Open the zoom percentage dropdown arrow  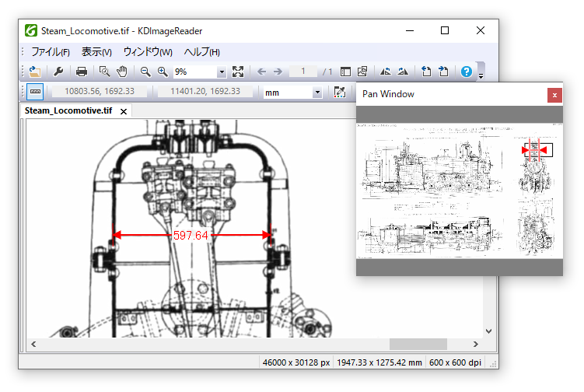tap(222, 72)
